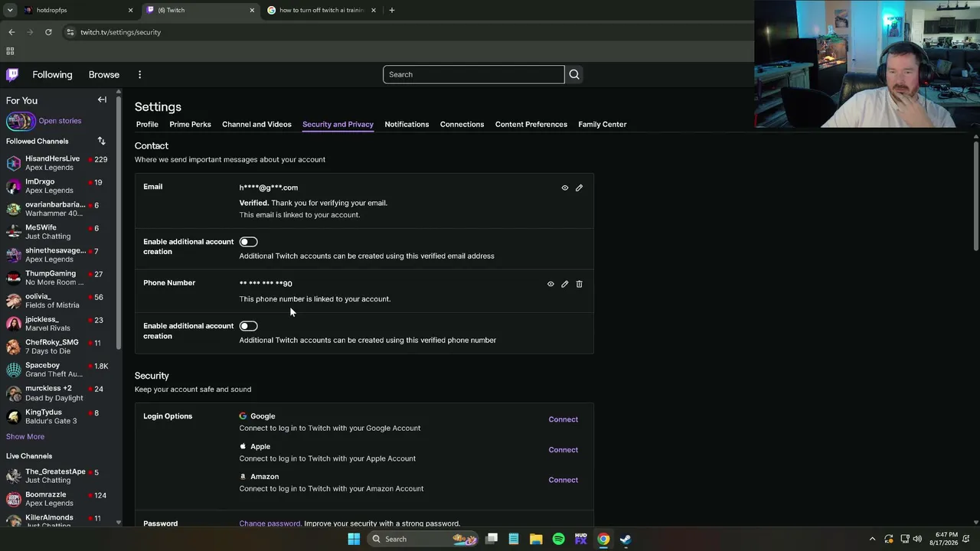Open the Chrome tab search dropdown
This screenshot has height=551, width=980.
pyautogui.click(x=10, y=10)
